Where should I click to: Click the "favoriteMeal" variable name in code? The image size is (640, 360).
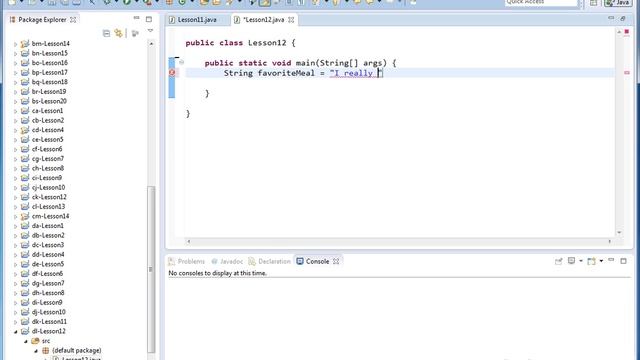click(x=286, y=73)
